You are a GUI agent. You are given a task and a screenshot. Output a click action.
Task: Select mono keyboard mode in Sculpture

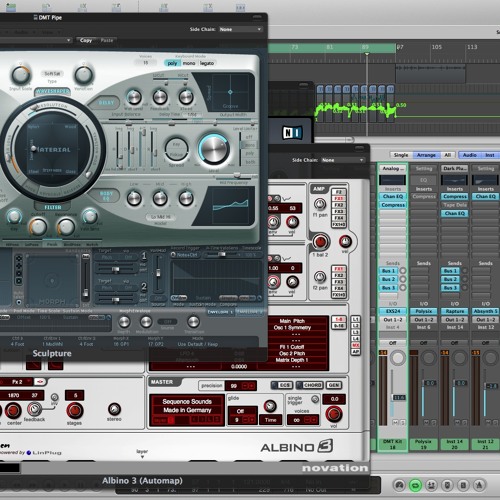pyautogui.click(x=189, y=63)
